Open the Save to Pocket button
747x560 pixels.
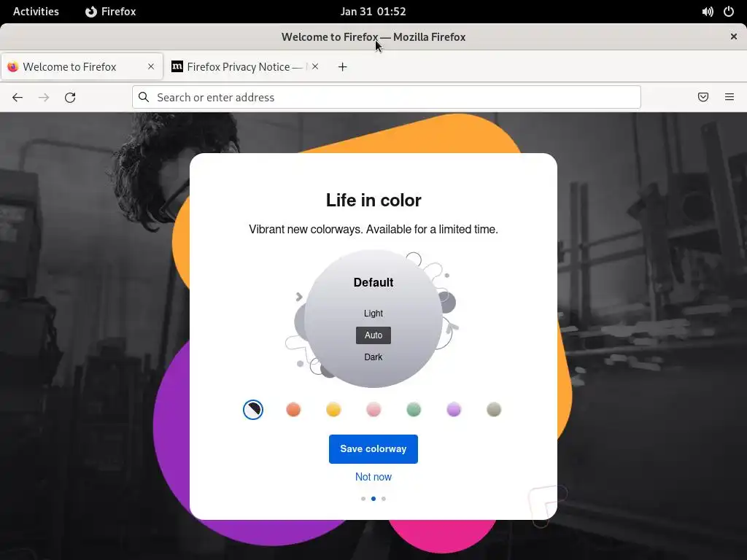pos(703,97)
